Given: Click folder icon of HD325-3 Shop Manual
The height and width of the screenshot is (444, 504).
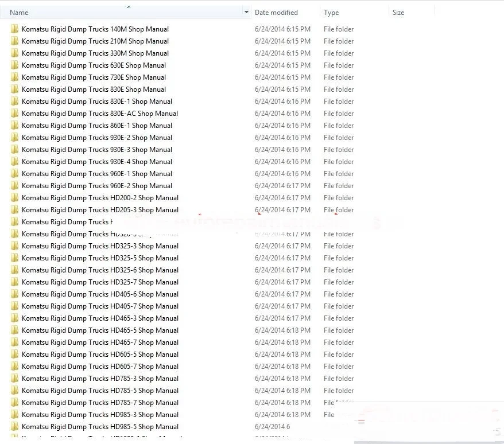Looking at the screenshot, I should click(x=14, y=246).
